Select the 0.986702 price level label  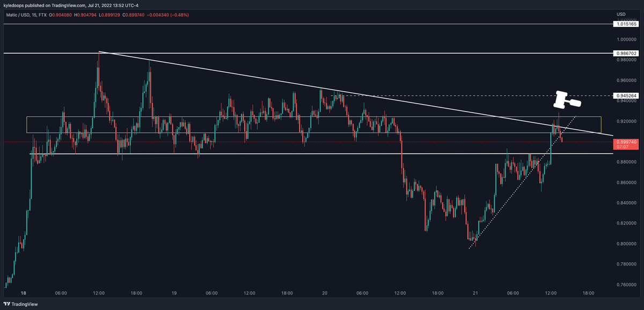[x=625, y=54]
